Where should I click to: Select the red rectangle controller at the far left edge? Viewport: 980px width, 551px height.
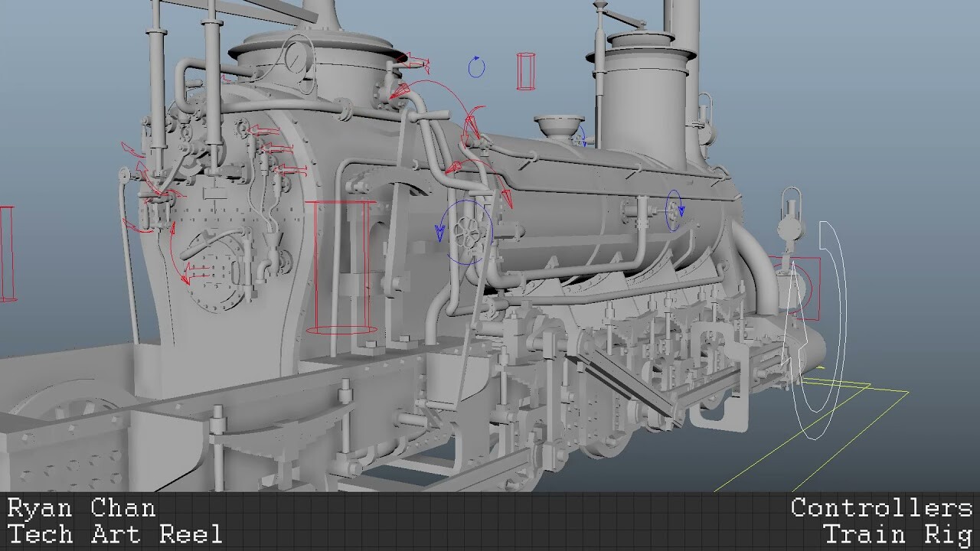pyautogui.click(x=6, y=253)
